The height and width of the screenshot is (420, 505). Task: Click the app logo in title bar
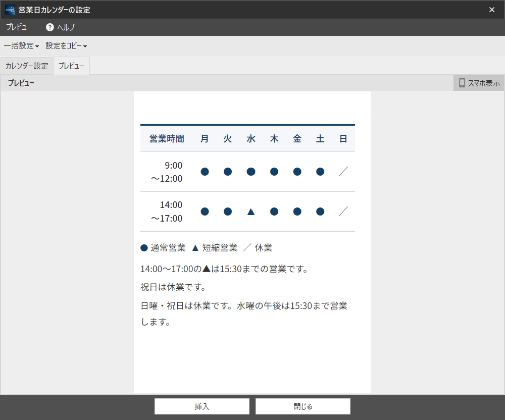10,10
